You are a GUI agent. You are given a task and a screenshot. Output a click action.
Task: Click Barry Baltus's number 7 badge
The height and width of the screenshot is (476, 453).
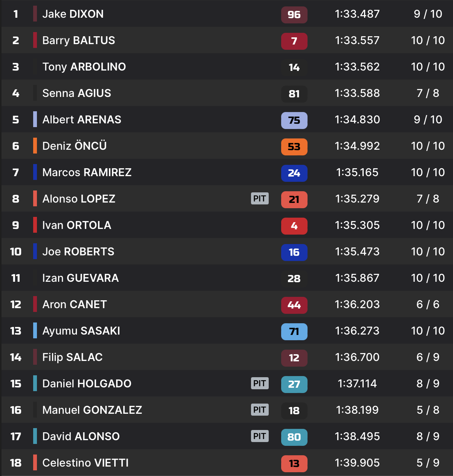pos(294,41)
